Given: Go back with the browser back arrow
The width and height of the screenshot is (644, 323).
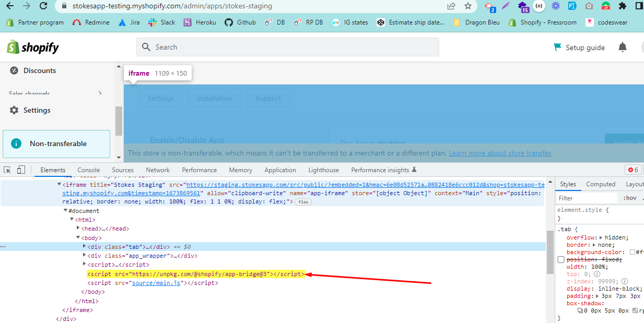Looking at the screenshot, I should (x=9, y=6).
